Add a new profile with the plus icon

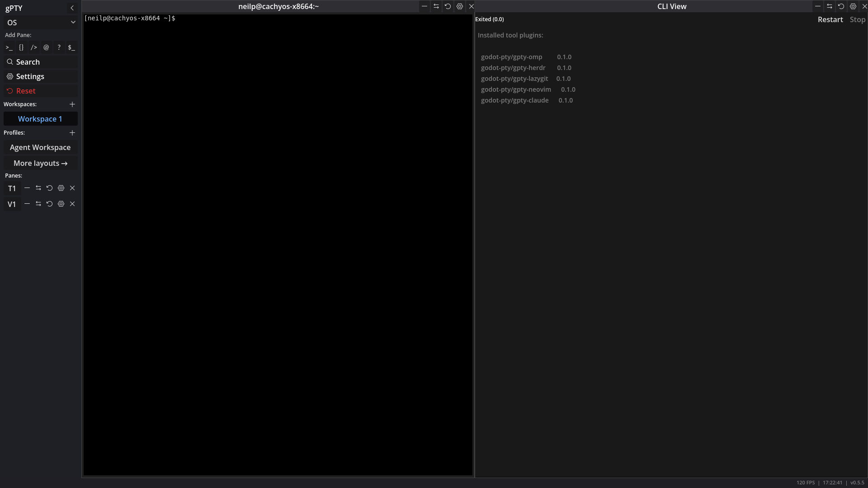pos(72,133)
